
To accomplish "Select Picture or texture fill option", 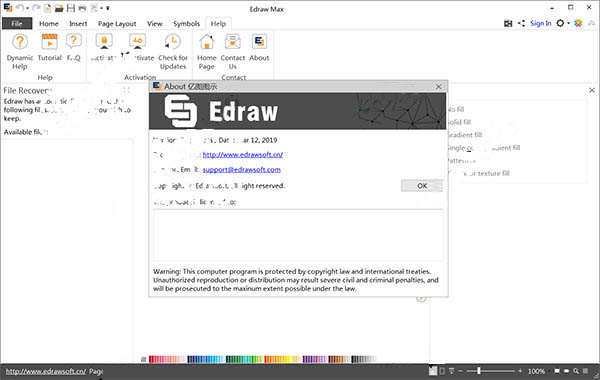I will click(x=478, y=173).
